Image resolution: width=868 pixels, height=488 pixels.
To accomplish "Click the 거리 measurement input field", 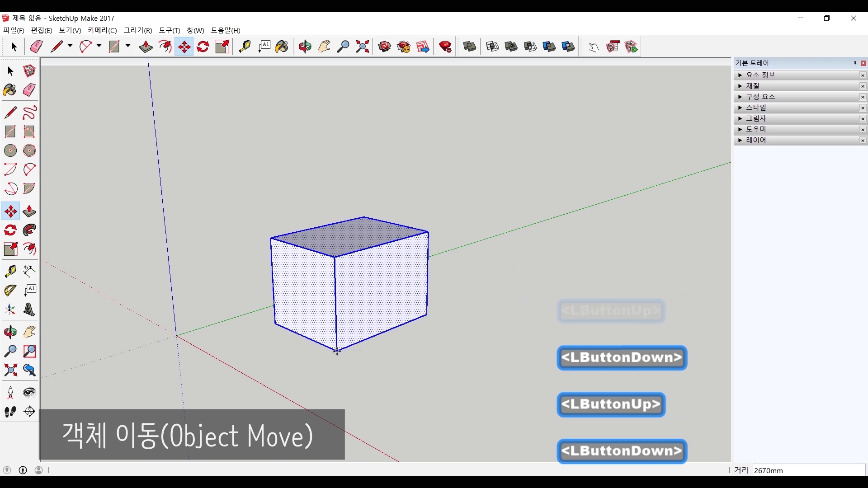I will pos(808,470).
